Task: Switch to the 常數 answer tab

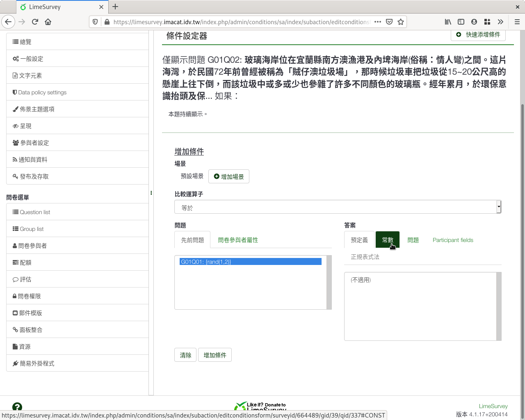Action: 388,240
